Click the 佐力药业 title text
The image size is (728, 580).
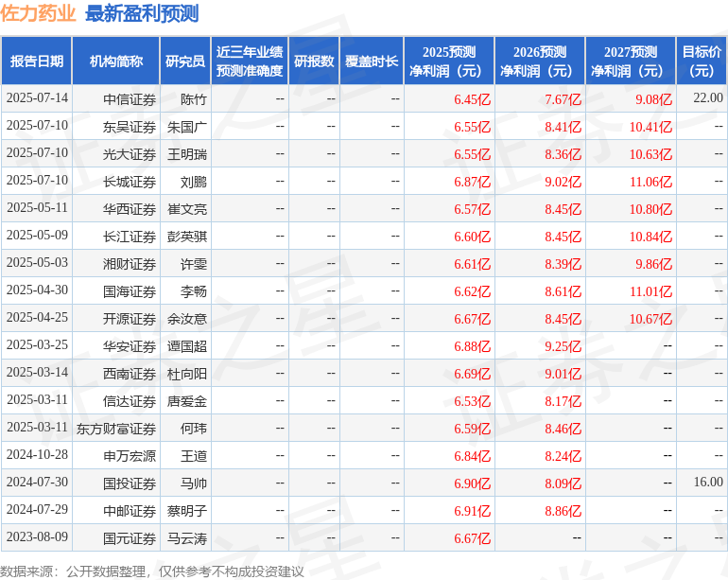(x=38, y=13)
